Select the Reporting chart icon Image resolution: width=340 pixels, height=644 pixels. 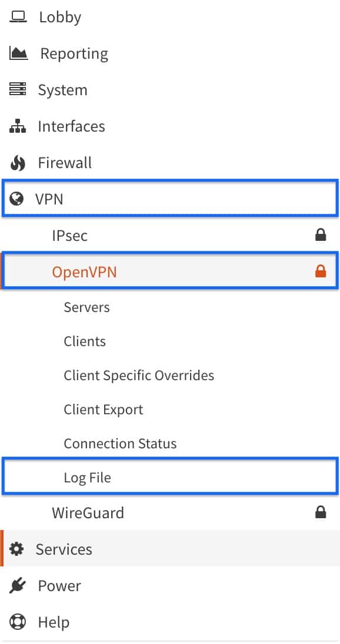point(18,52)
